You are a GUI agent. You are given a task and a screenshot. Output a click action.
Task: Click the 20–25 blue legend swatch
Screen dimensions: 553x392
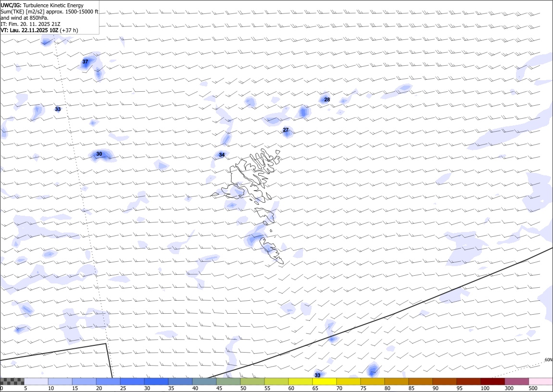(x=108, y=381)
